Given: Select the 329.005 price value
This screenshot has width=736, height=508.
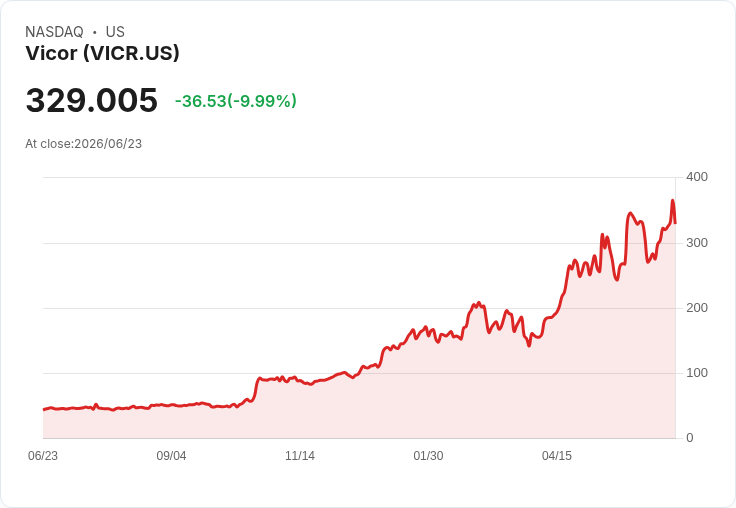Looking at the screenshot, I should point(92,100).
